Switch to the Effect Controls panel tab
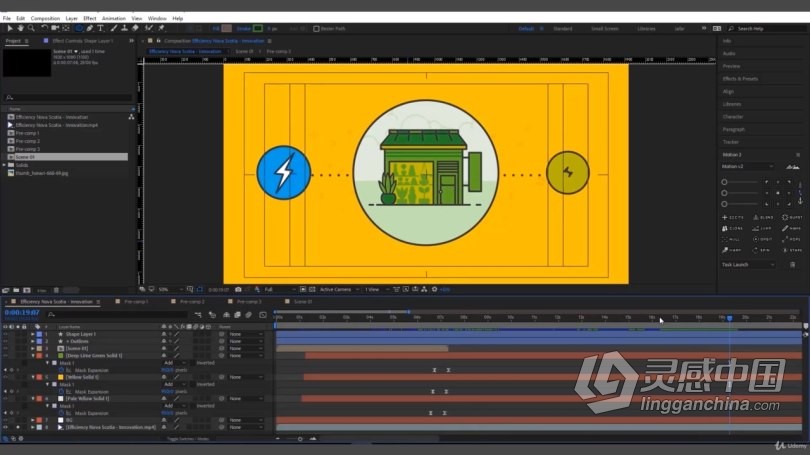810x455 pixels. (x=82, y=41)
